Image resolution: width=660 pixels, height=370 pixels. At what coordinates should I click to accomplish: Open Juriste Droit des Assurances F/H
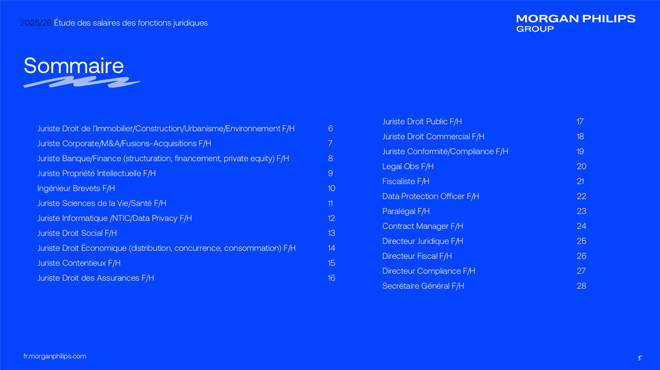click(96, 278)
